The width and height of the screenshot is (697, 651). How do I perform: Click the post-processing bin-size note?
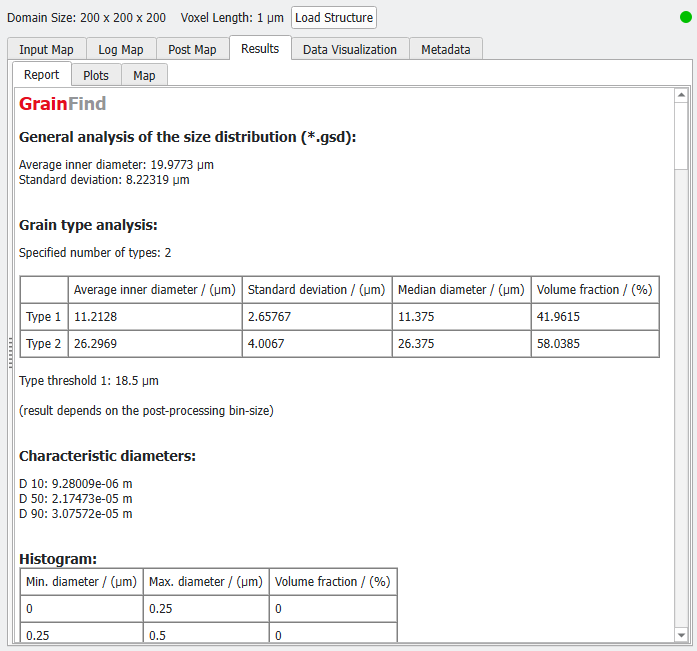pos(146,411)
